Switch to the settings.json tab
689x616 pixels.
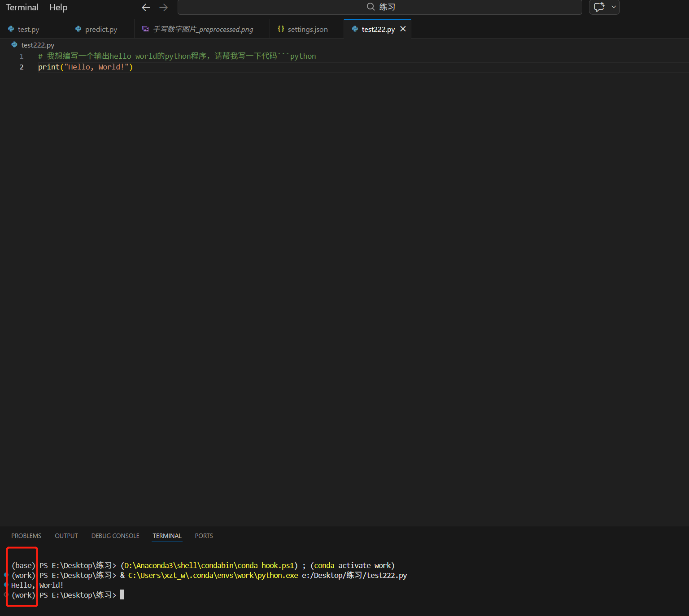click(x=308, y=29)
